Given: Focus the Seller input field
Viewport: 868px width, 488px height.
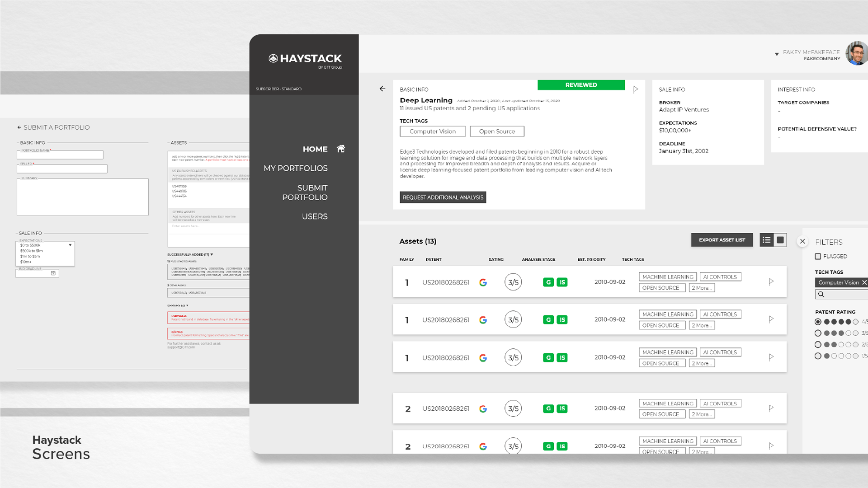Looking at the screenshot, I should (62, 169).
